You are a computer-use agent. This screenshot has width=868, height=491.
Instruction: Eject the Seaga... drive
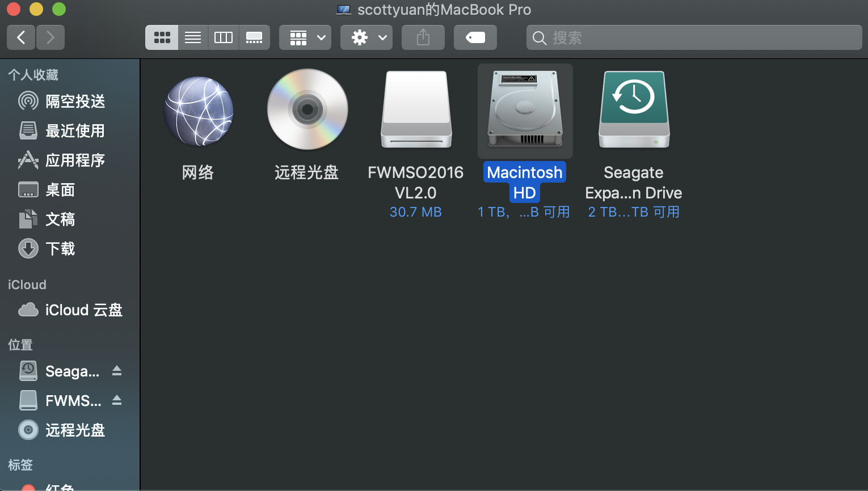click(117, 371)
